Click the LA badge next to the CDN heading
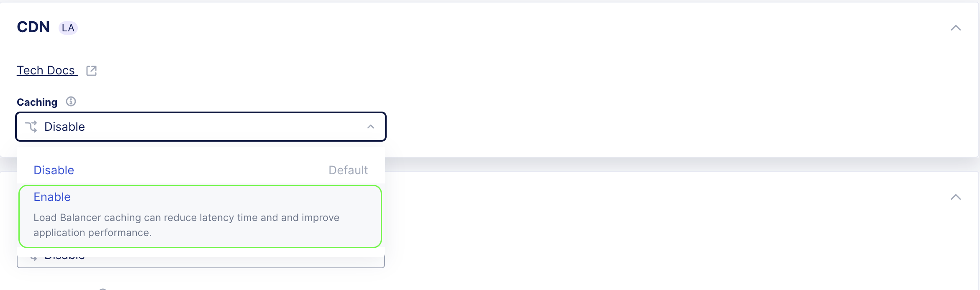Viewport: 980px width, 290px height. [x=68, y=28]
